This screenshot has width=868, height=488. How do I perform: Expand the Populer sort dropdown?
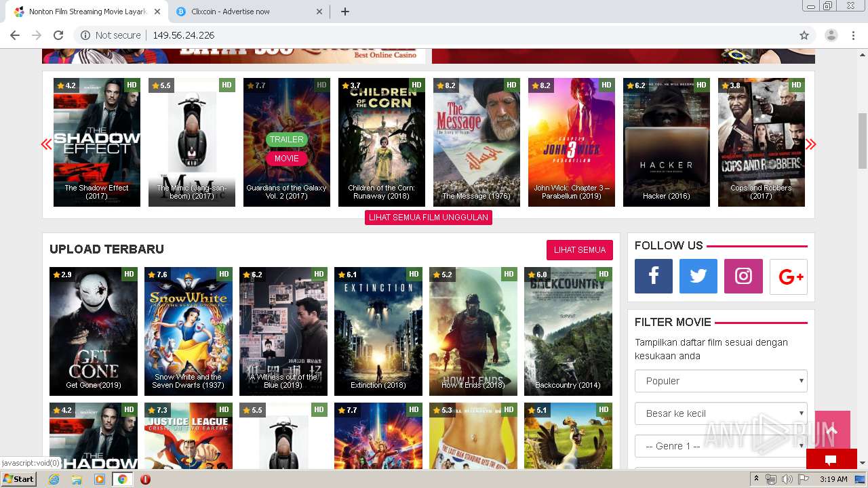click(721, 381)
